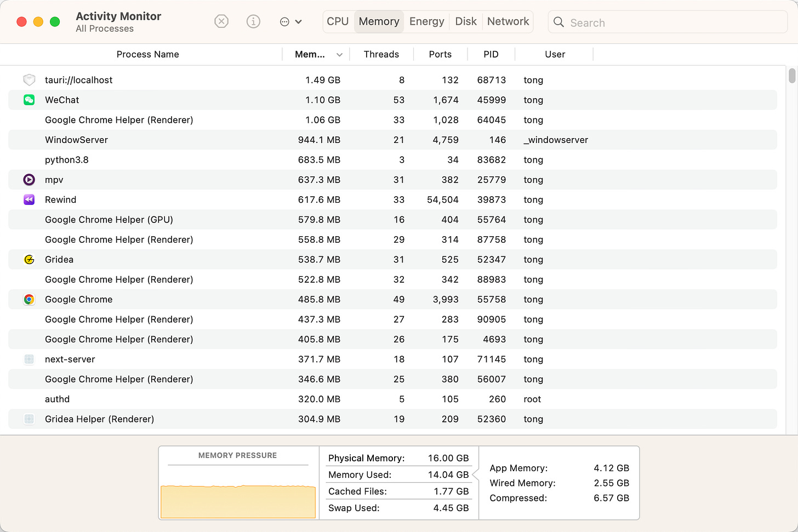Click the vertical scrollbar thumb in process list
This screenshot has width=798, height=532.
tap(792, 76)
